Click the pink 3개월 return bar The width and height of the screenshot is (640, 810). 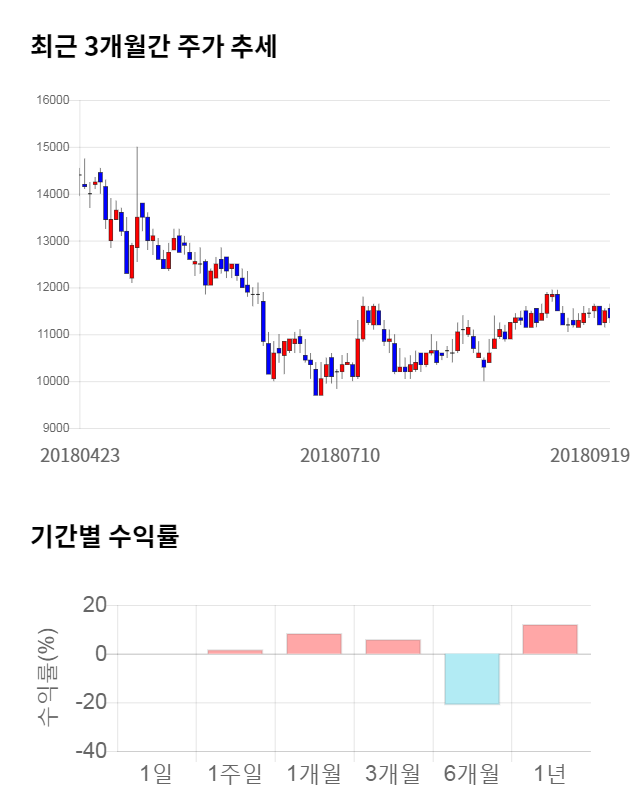click(x=393, y=647)
